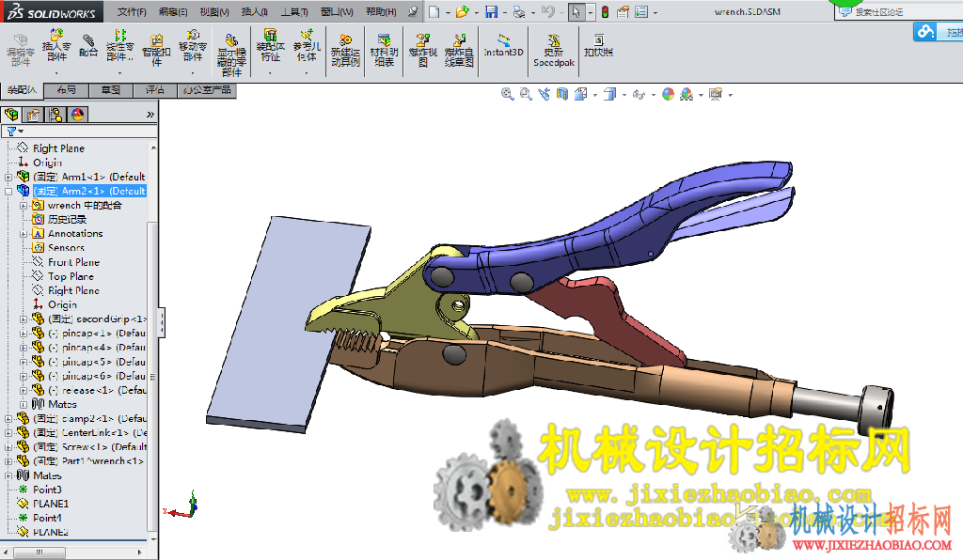
Task: Switch to the PropertyManager panel tab
Action: pos(33,114)
